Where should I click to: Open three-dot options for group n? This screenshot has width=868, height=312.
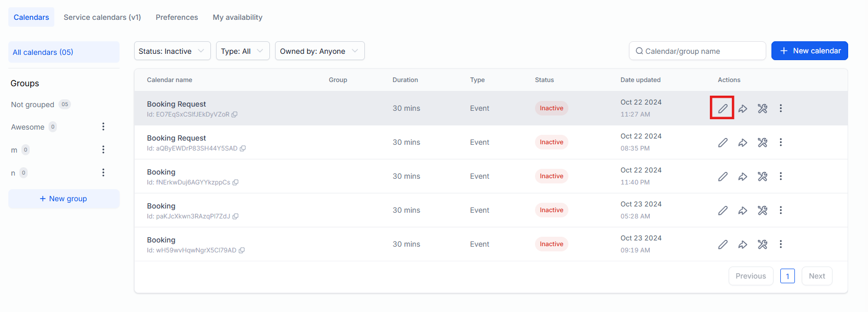pos(103,172)
